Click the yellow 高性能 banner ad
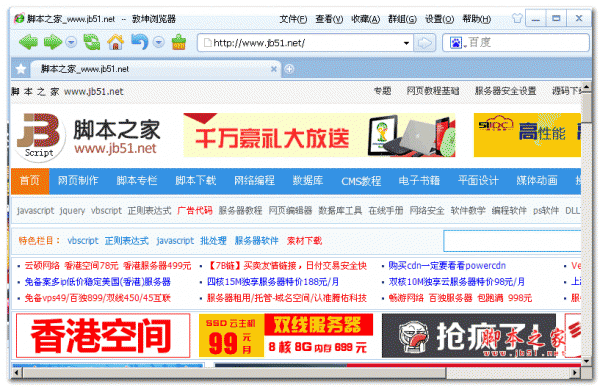The height and width of the screenshot is (387, 600). 527,135
